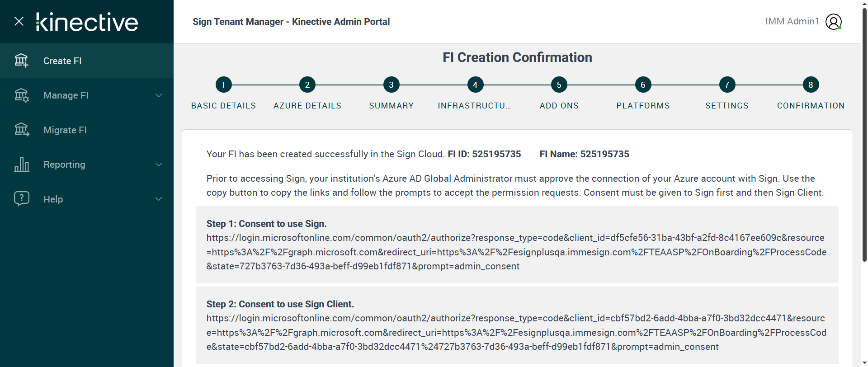Click the Manage FI bank gear icon

[21, 95]
